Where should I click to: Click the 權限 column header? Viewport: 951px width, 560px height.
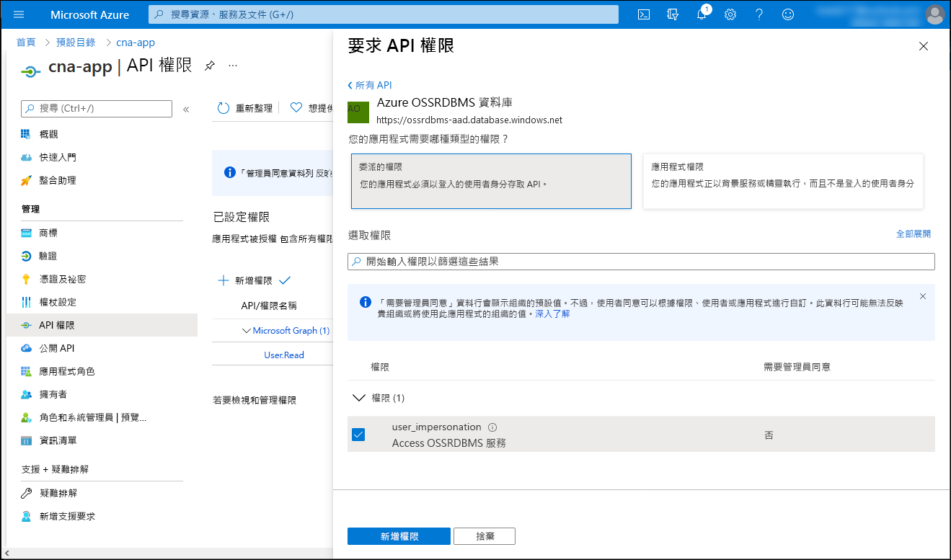380,367
